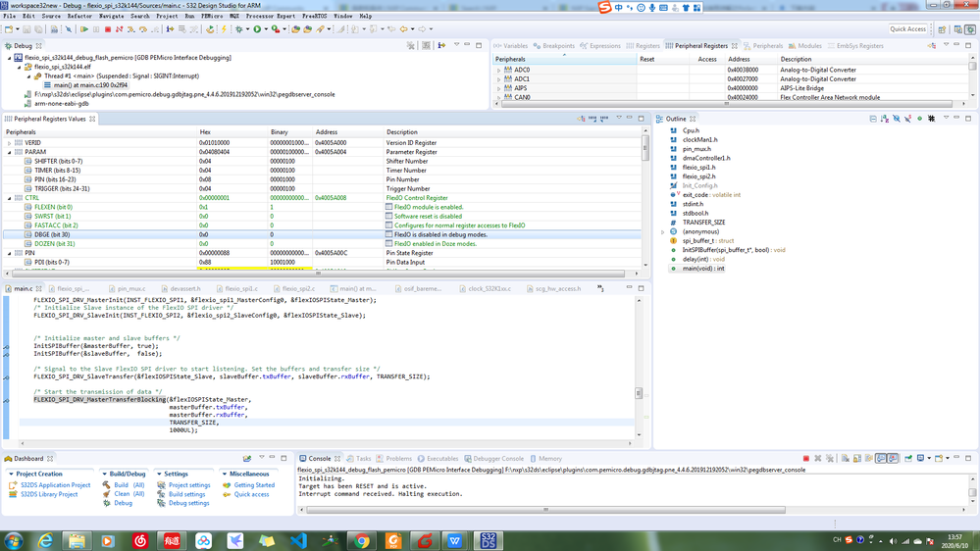
Task: Click the Resume debug toolbar button
Action: point(84,29)
